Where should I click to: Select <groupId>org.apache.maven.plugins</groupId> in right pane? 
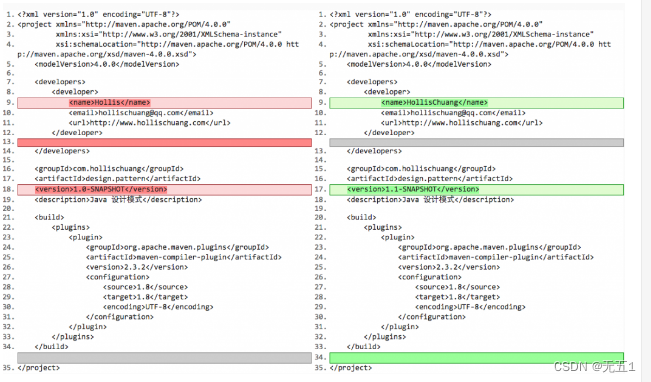(x=490, y=247)
